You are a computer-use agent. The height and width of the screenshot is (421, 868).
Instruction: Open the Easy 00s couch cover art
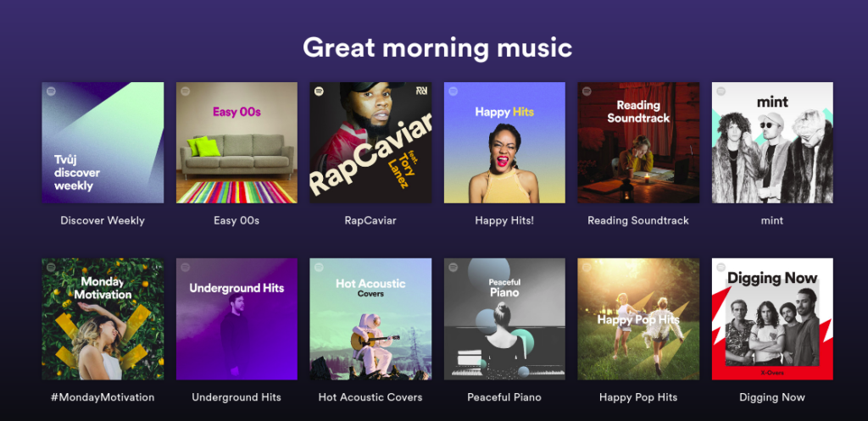coord(236,142)
